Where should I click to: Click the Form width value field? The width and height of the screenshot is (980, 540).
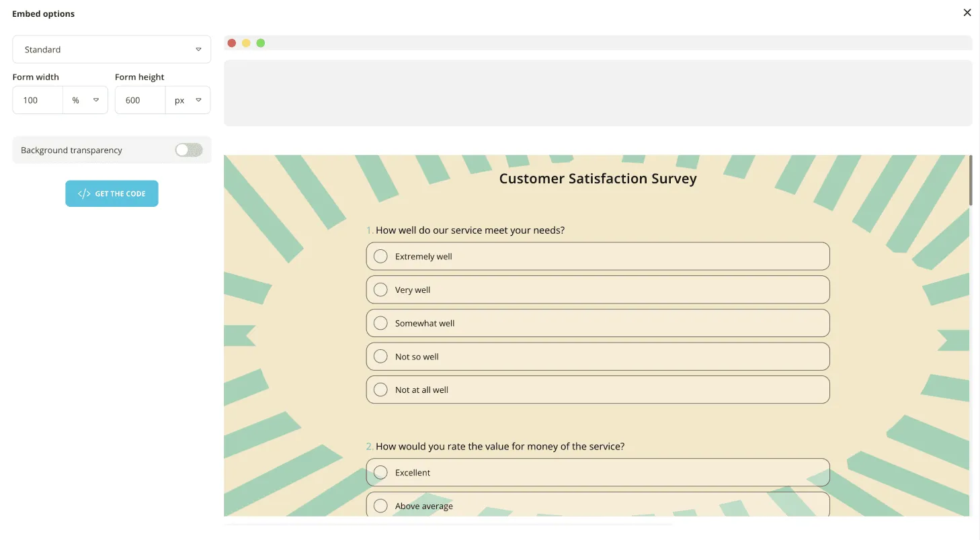37,99
